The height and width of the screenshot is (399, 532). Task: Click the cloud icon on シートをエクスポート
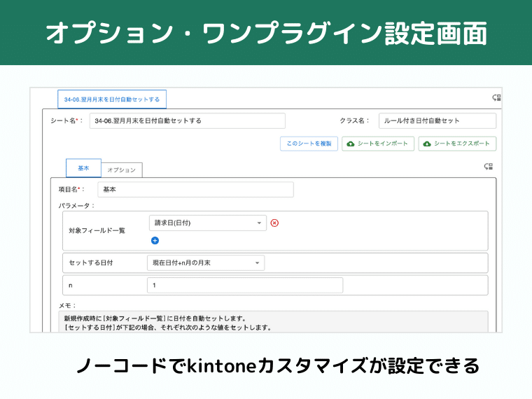tap(427, 143)
